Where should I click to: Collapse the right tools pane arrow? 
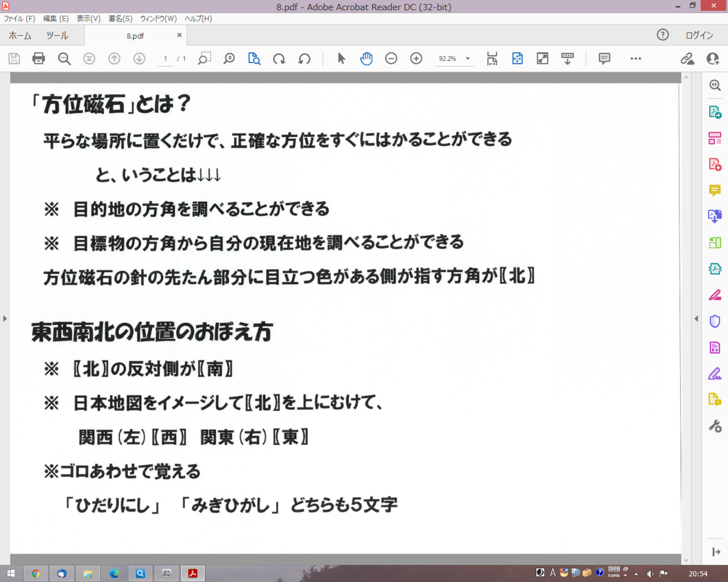716,552
